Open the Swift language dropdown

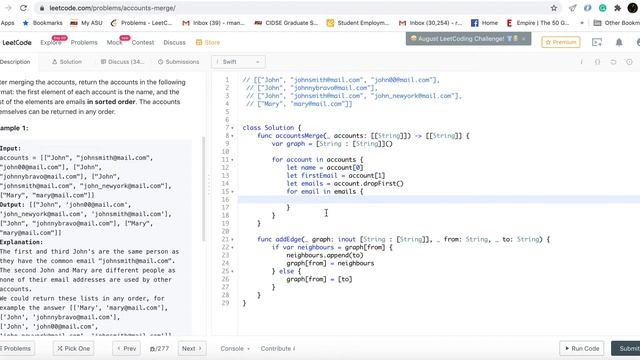click(x=238, y=62)
